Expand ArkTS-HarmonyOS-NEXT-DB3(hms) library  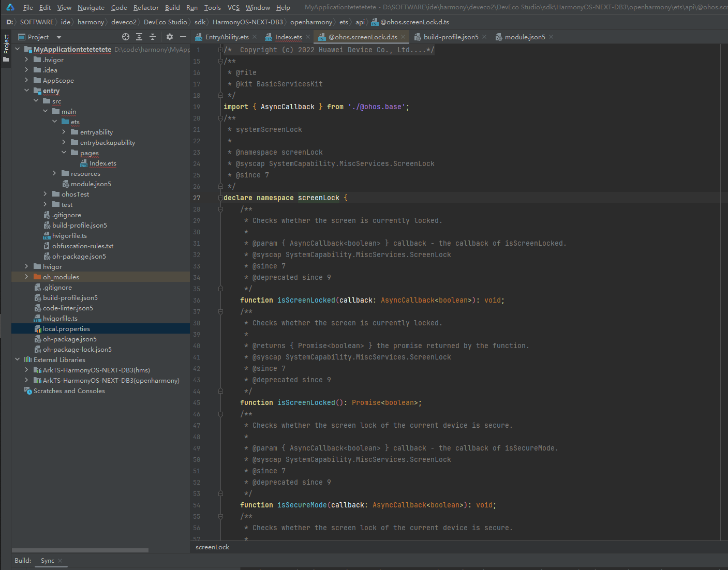click(x=26, y=370)
